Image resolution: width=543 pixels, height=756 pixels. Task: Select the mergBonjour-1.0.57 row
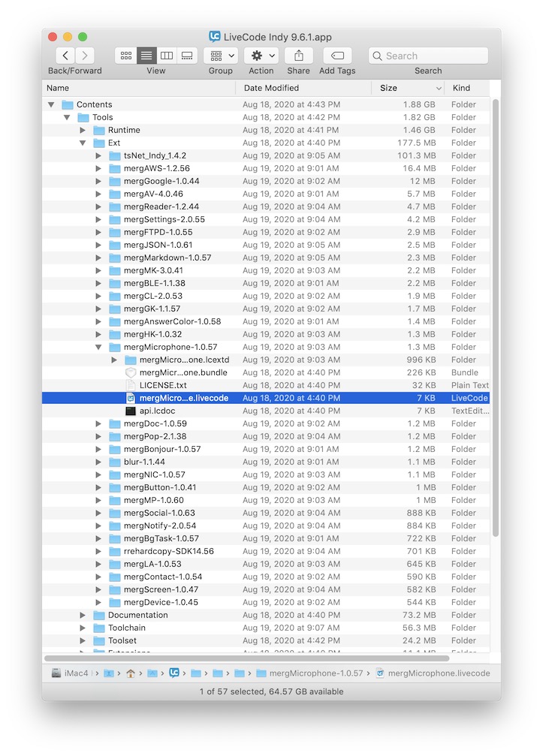[266, 449]
